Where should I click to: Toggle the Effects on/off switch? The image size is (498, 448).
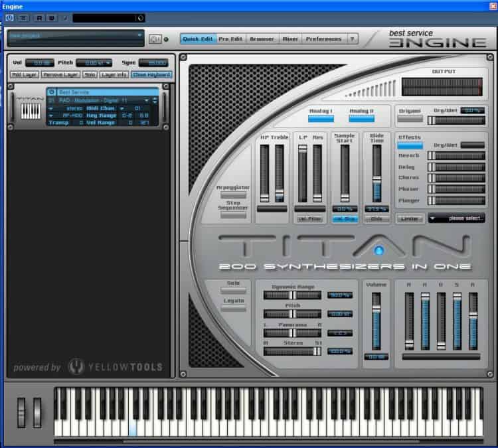tap(410, 146)
